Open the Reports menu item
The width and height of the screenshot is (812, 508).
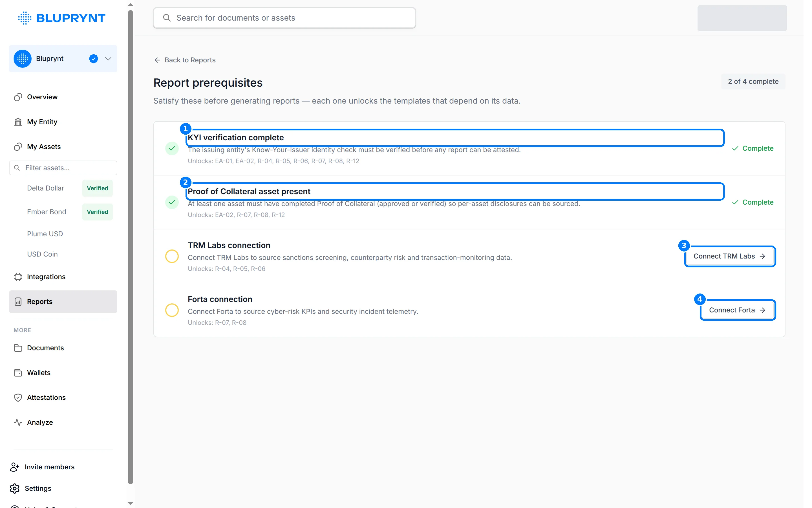coord(63,302)
